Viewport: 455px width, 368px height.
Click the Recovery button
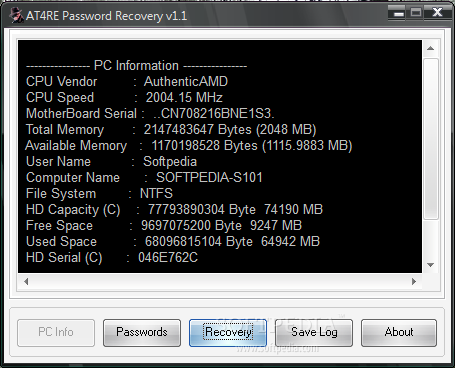pyautogui.click(x=228, y=333)
